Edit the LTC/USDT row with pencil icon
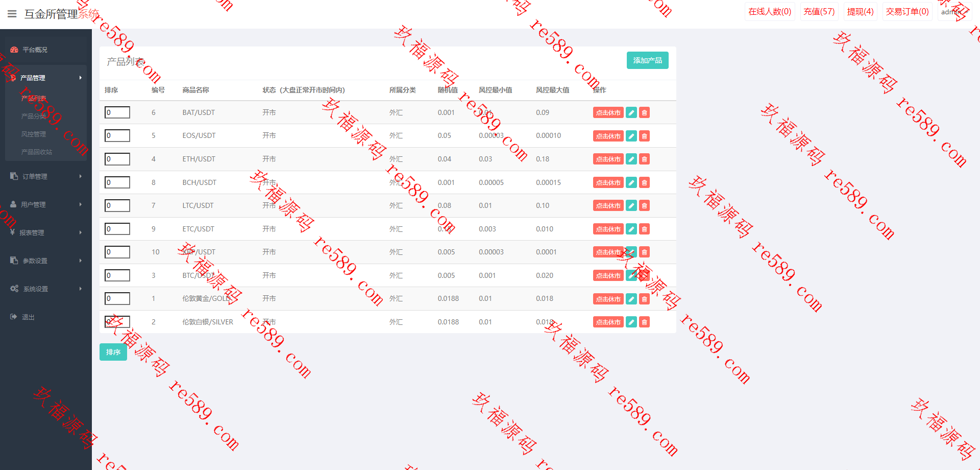 tap(631, 206)
